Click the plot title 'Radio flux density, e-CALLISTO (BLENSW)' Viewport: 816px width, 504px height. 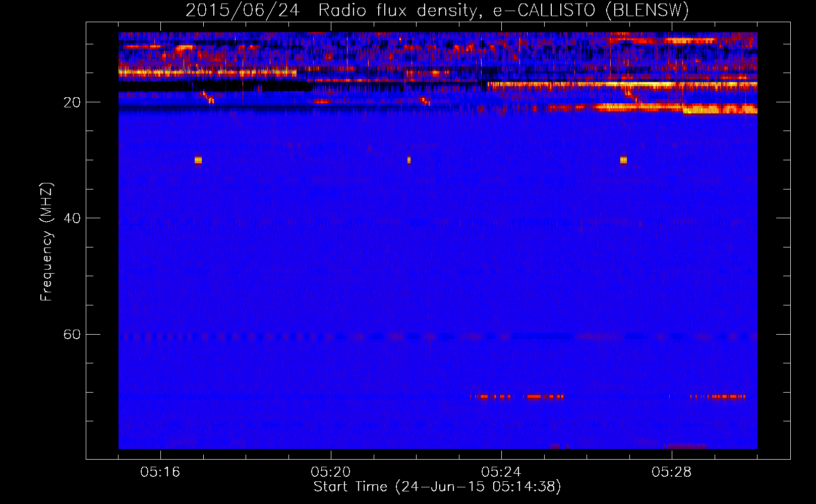pos(503,10)
